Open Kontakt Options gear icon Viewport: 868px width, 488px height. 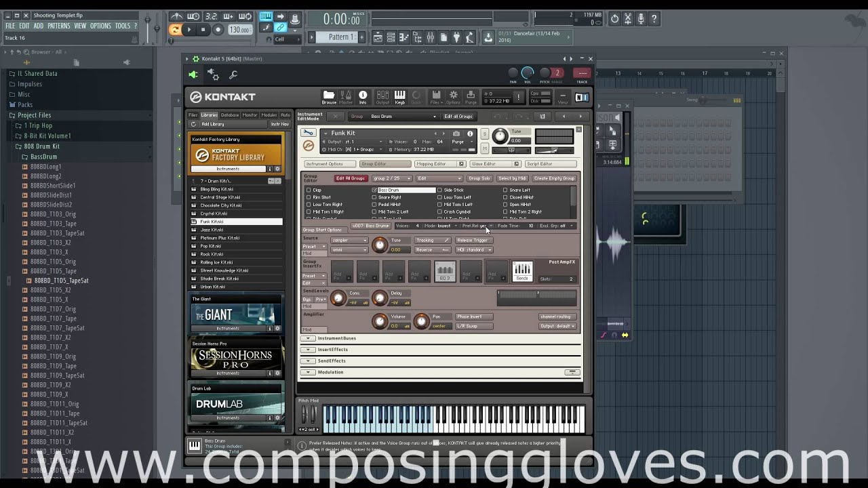click(x=454, y=97)
